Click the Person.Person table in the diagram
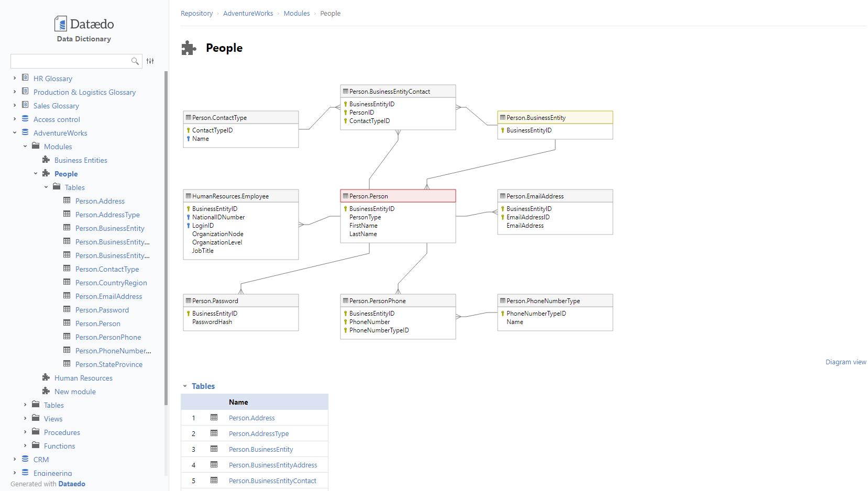This screenshot has height=491, width=868. [398, 196]
